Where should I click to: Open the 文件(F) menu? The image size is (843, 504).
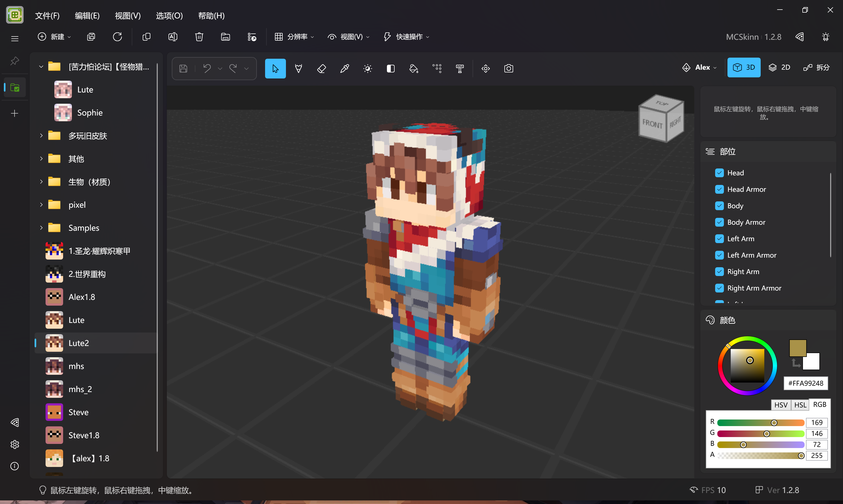pyautogui.click(x=47, y=16)
